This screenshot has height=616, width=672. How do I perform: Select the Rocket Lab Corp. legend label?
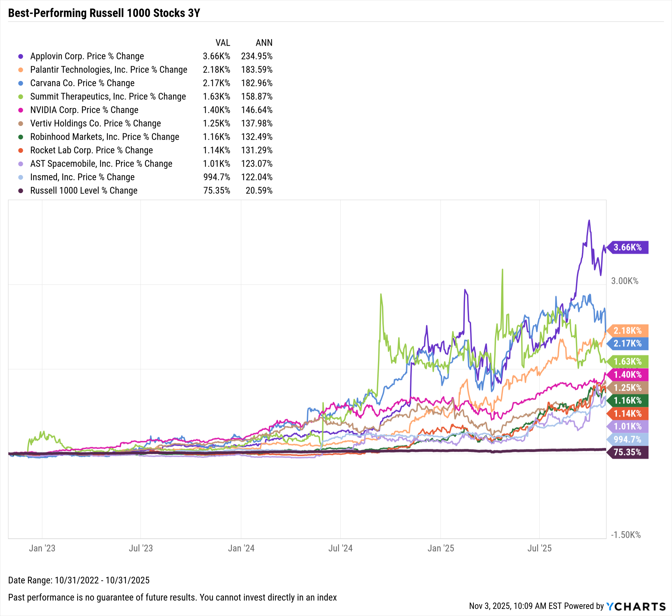[x=91, y=150]
